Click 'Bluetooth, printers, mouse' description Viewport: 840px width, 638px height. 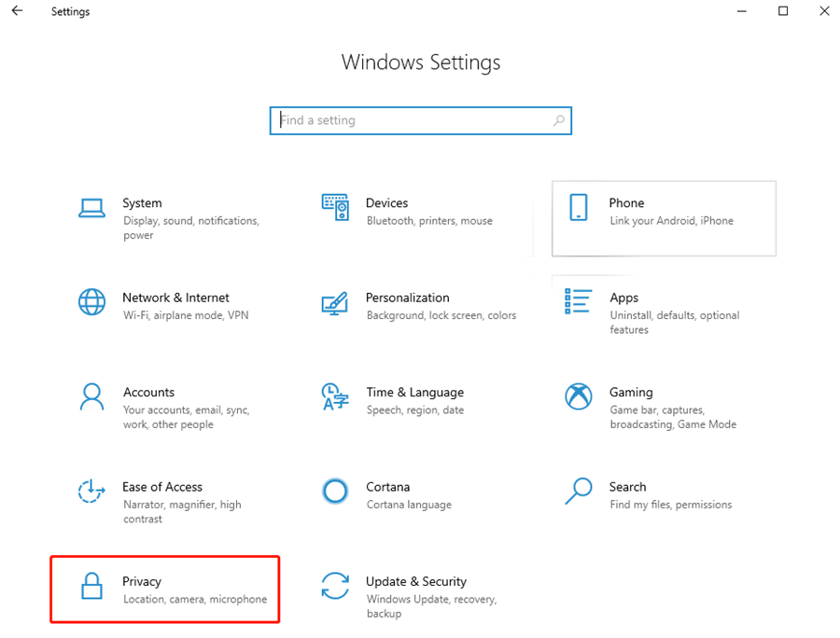point(429,221)
